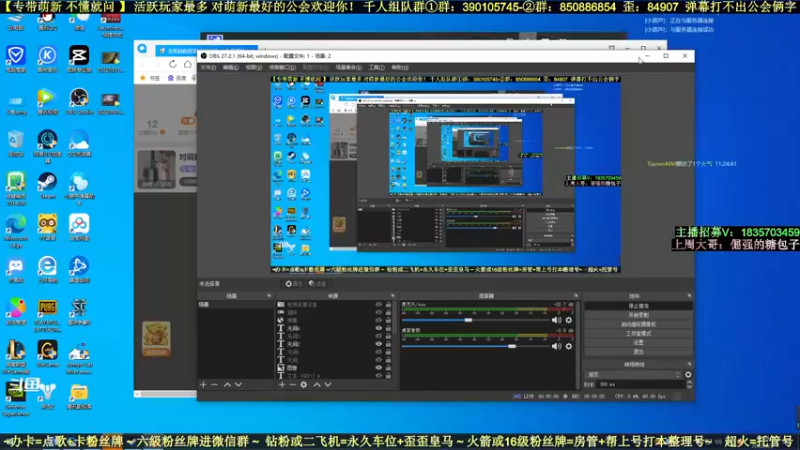Toggle lock on 文本 (GDI+) 4 source
The image size is (800, 450).
388,376
